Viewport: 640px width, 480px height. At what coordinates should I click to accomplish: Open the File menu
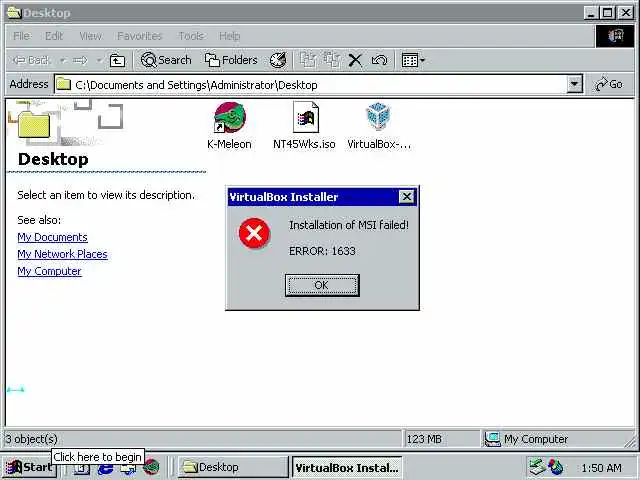(x=21, y=36)
